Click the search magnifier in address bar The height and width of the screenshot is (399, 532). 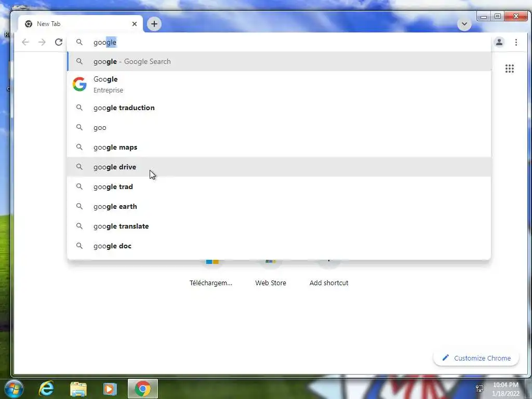point(79,42)
